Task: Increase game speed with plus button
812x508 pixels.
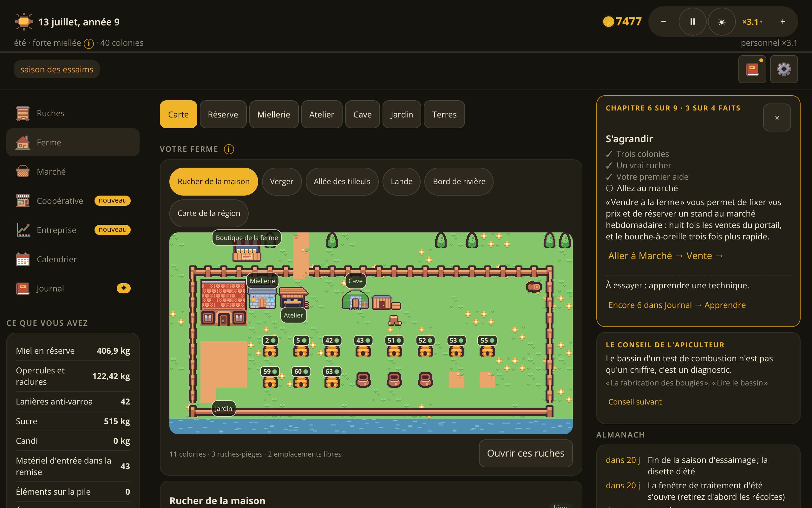Action: (x=783, y=22)
